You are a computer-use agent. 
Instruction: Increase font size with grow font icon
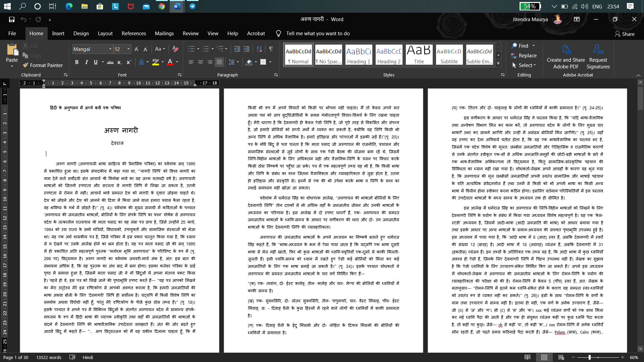137,49
